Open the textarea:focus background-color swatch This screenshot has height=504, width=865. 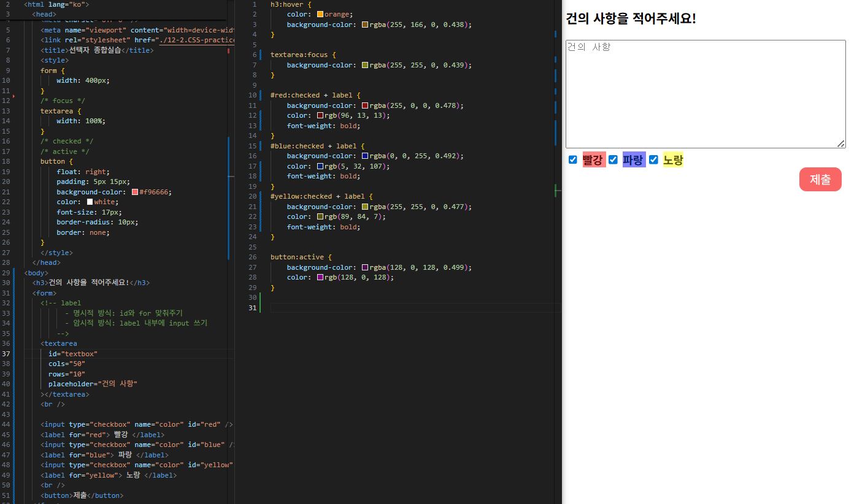click(x=365, y=65)
